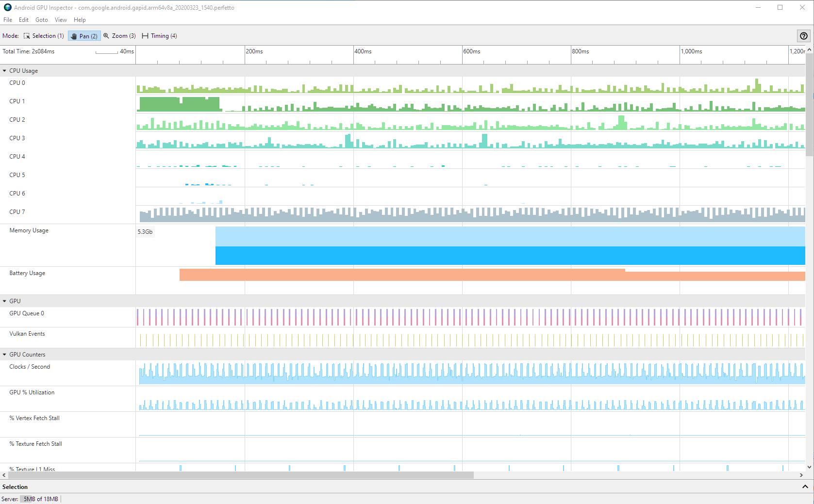Collapse the GPU Counters section
The width and height of the screenshot is (814, 504).
coord(4,354)
